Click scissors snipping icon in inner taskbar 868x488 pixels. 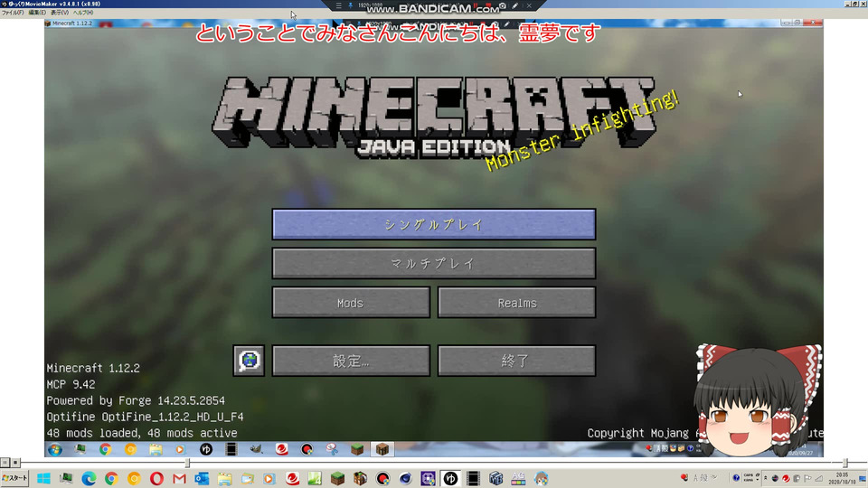[332, 449]
